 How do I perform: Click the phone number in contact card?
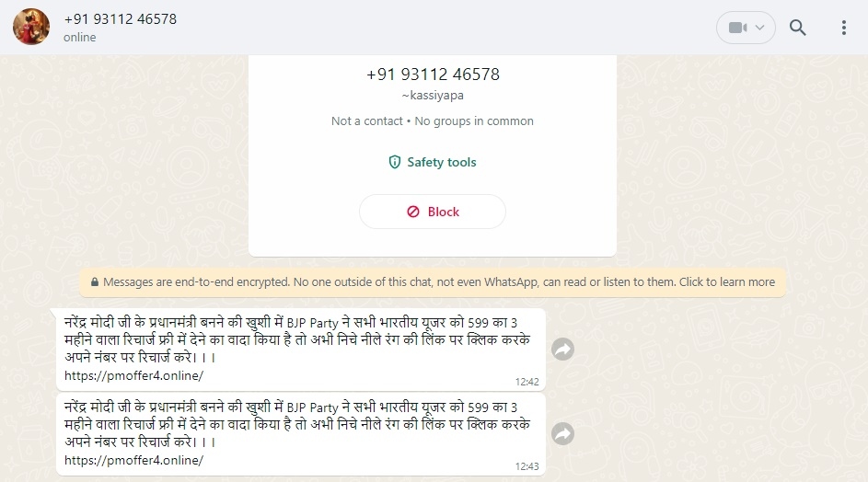(433, 75)
